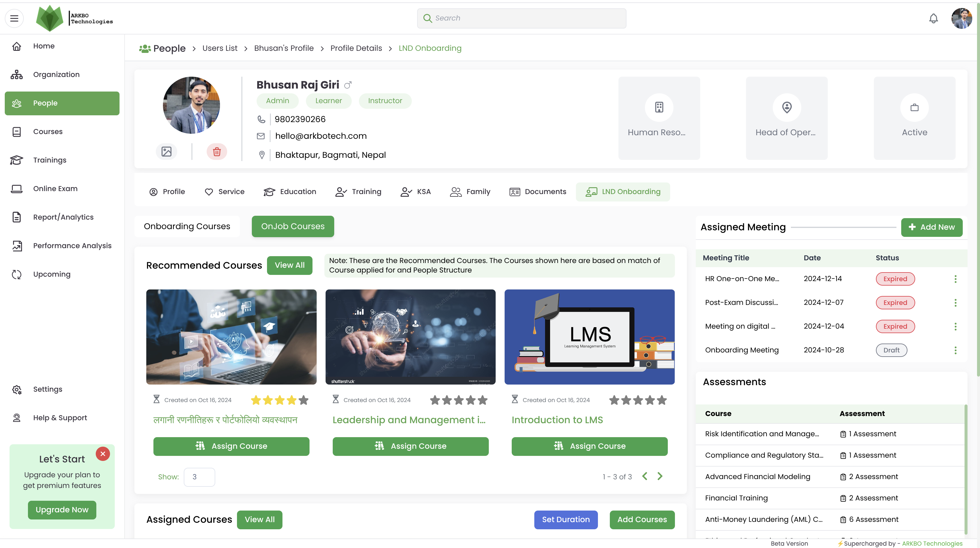This screenshot has width=980, height=548.
Task: Click Users List breadcrumb link
Action: coord(219,48)
